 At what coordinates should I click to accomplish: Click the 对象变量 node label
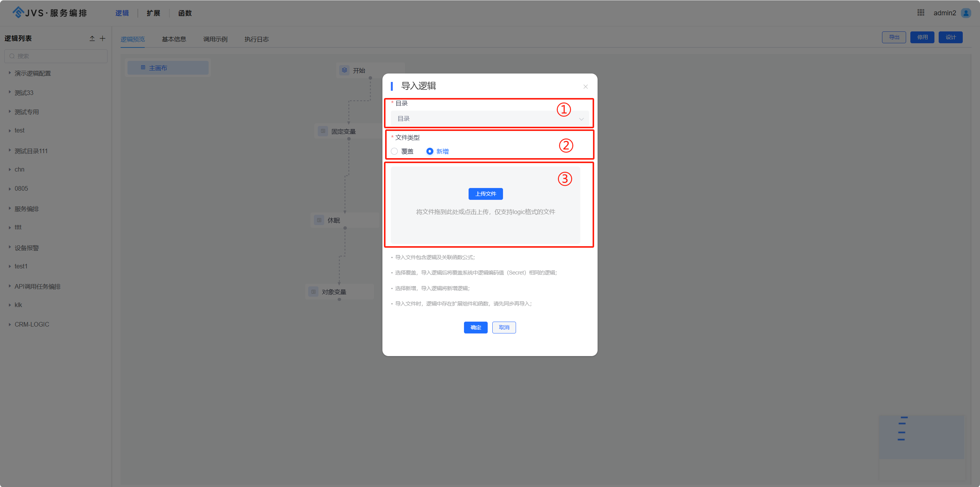[334, 292]
